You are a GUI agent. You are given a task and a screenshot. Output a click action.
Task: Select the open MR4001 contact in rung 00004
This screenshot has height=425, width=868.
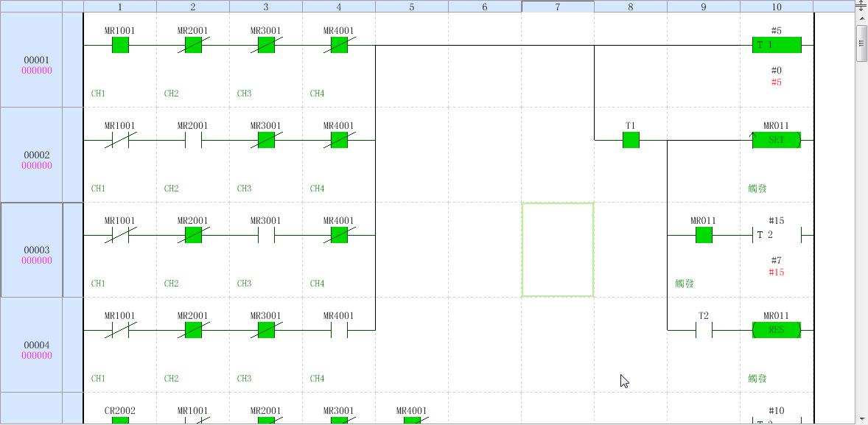pos(339,330)
